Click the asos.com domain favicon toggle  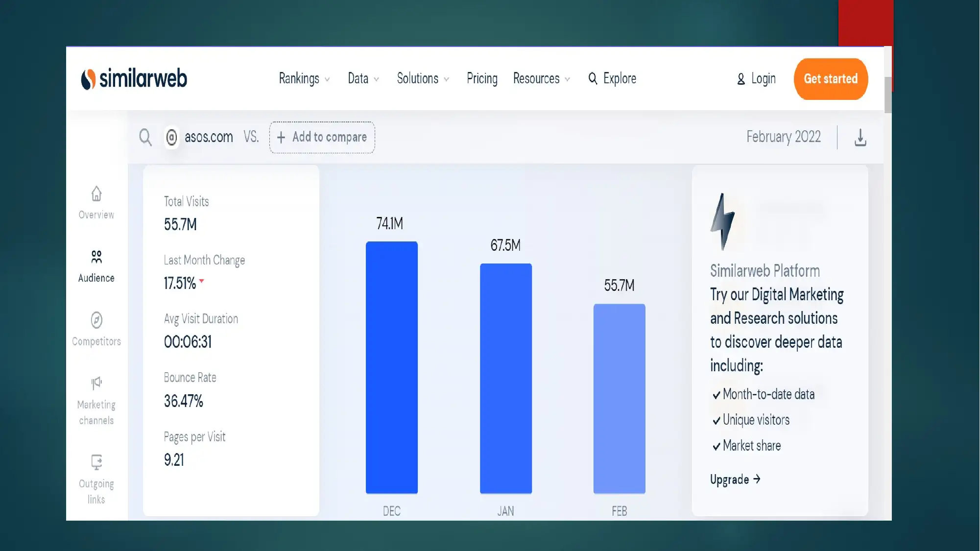(x=172, y=137)
